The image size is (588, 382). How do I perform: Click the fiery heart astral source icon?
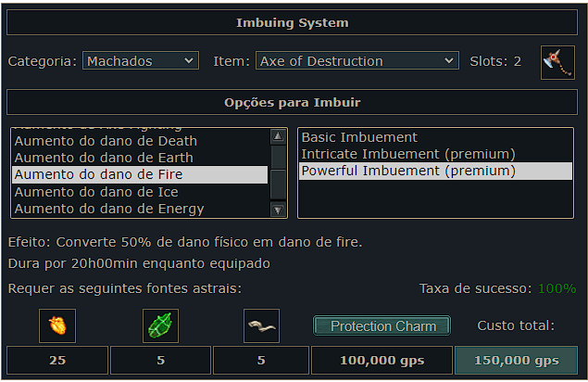[x=57, y=325]
